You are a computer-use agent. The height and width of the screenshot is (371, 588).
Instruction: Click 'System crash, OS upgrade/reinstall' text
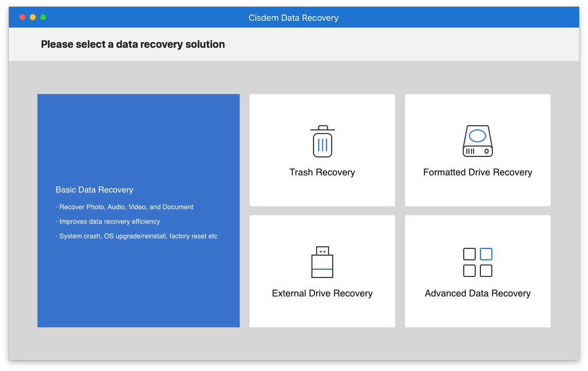pyautogui.click(x=113, y=236)
